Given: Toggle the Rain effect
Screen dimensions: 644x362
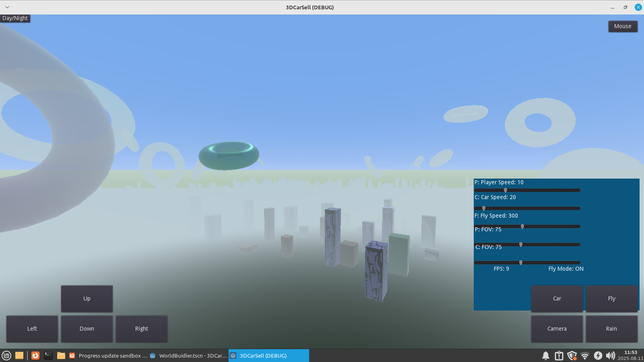Looking at the screenshot, I should pyautogui.click(x=611, y=329).
